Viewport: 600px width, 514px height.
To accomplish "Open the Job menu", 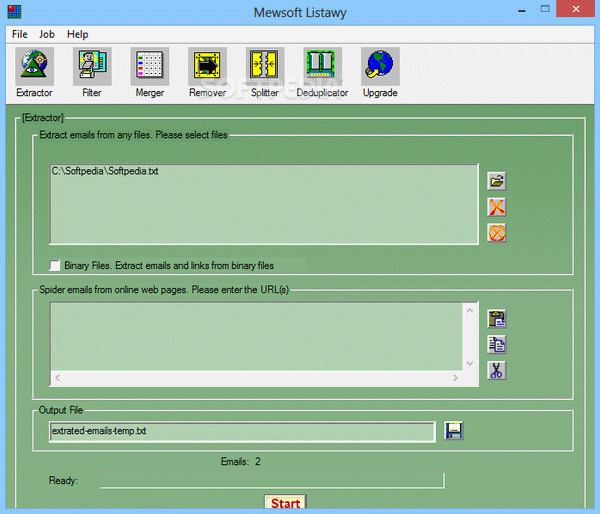I will pyautogui.click(x=47, y=34).
